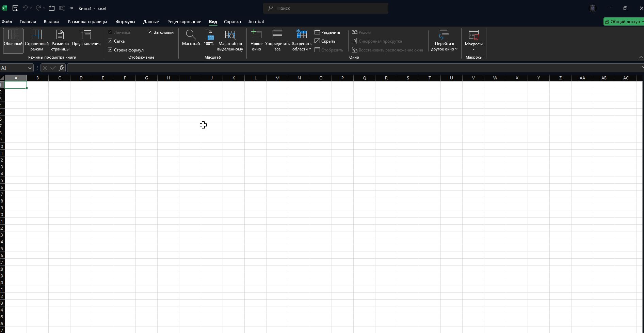Toggle the Строка формул checkbox
This screenshot has height=333, width=644.
[x=110, y=50]
